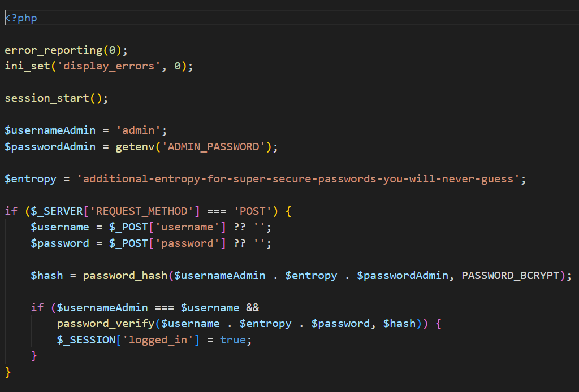Click the final closing brace on last line
The height and width of the screenshot is (392, 579).
[x=7, y=372]
